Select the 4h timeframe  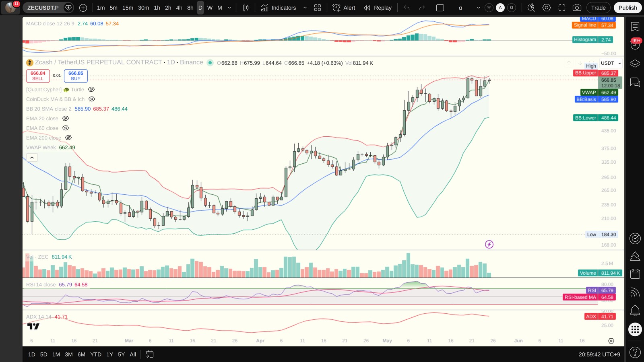(179, 8)
